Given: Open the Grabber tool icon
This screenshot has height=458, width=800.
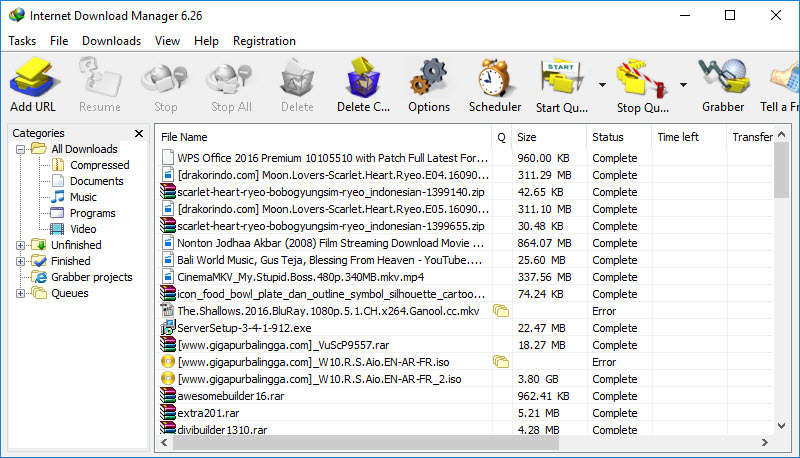Looking at the screenshot, I should pos(723,78).
